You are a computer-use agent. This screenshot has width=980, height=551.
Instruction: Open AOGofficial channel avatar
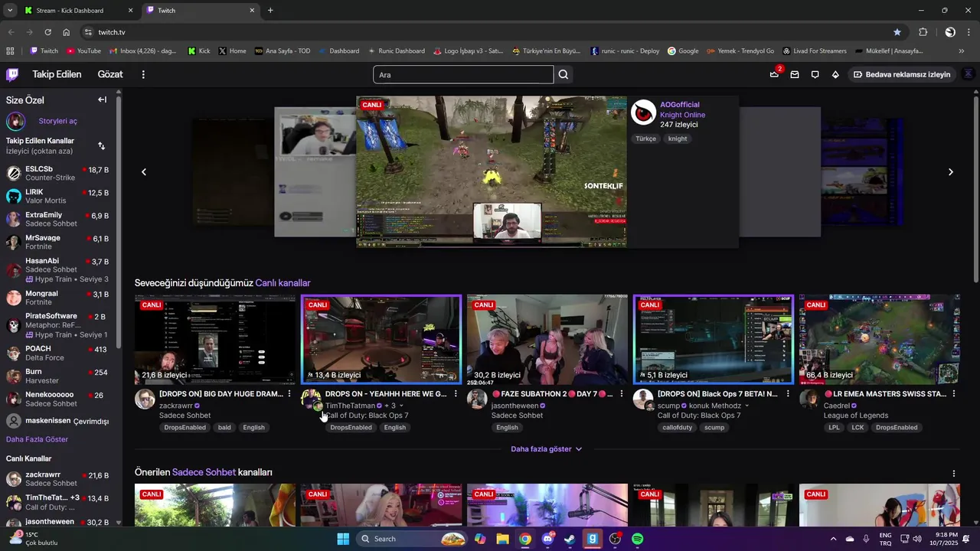point(643,112)
